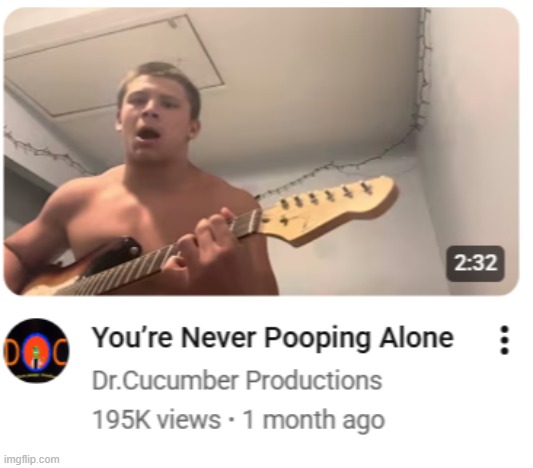Click the 195K views text
Viewport: 533px width, 468px height.
coord(156,419)
